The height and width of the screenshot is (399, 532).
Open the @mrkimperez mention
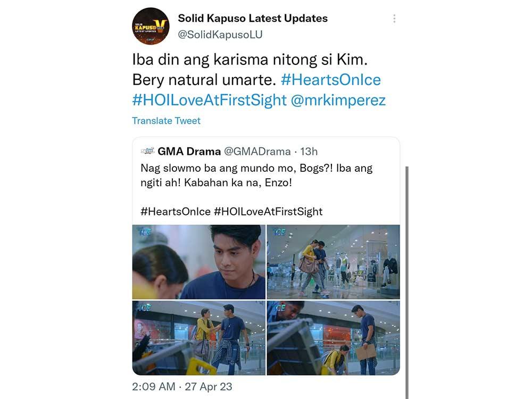(338, 100)
